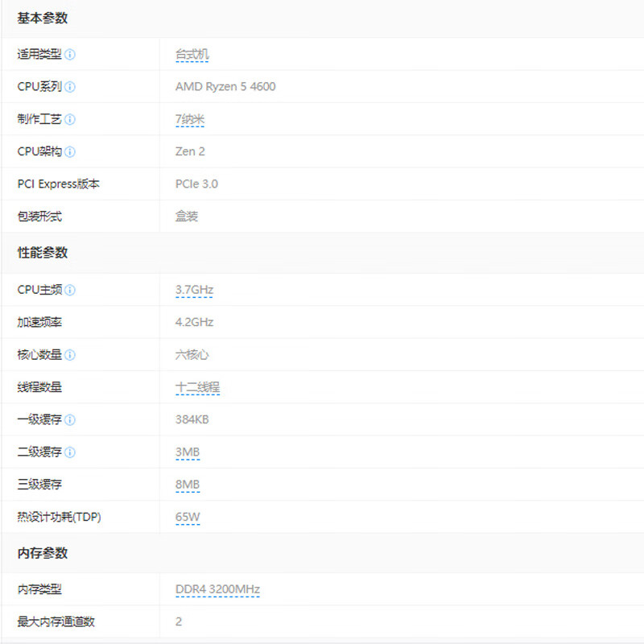The height and width of the screenshot is (644, 644).
Task: Click the Zen 2 architecture value
Action: 190,151
